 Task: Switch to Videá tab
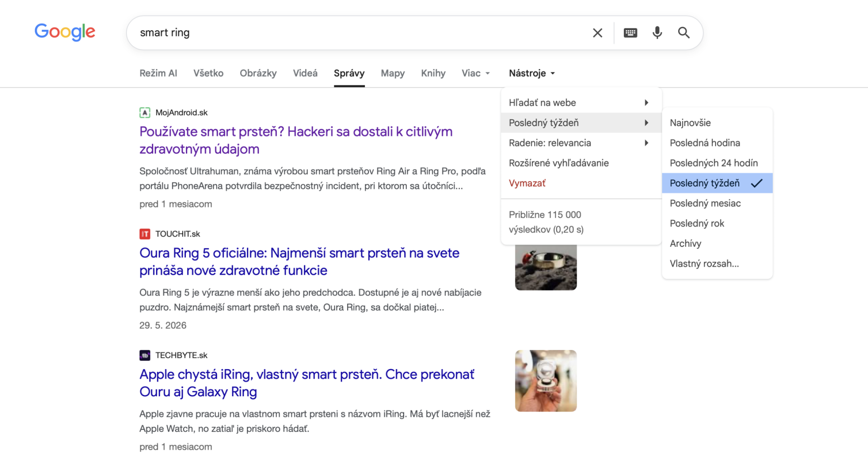[x=305, y=73]
